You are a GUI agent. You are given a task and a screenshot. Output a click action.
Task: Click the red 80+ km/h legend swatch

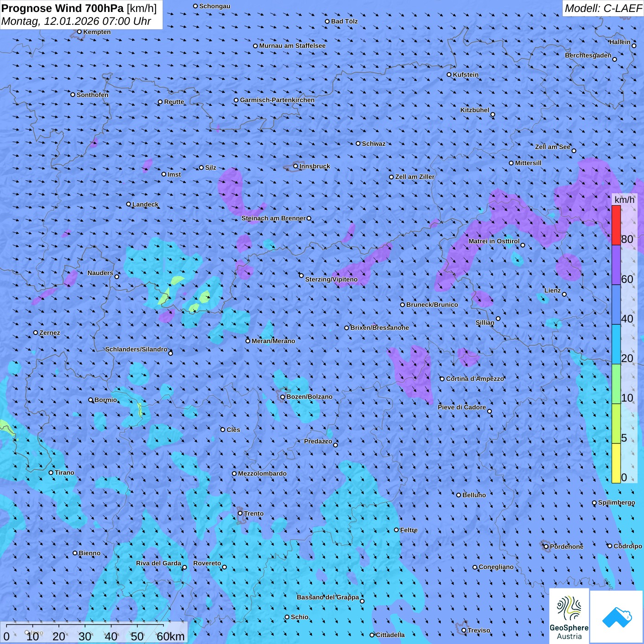pyautogui.click(x=616, y=225)
